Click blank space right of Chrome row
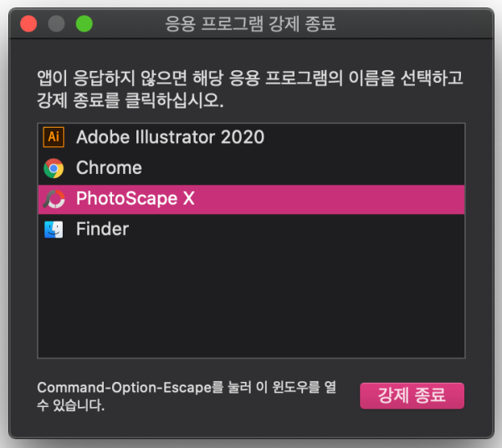The height and width of the screenshot is (448, 502). (303, 168)
